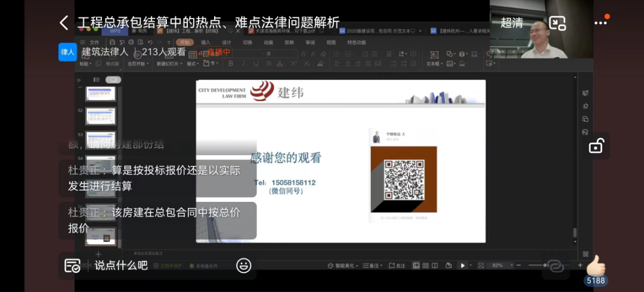Viewport: 644px width, 292px height.
Task: Change 超清 video quality setting
Action: point(512,23)
